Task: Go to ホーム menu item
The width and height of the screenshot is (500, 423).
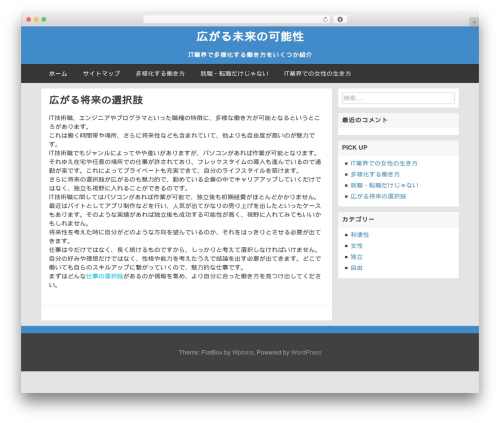Action: click(58, 74)
